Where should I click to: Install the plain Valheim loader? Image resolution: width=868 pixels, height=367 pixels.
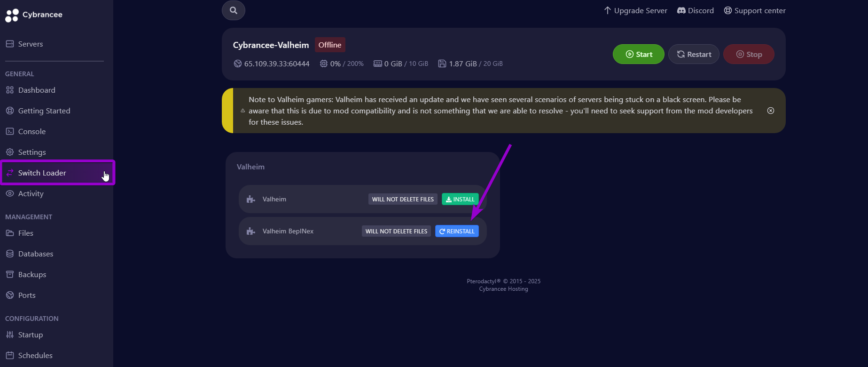(x=460, y=199)
